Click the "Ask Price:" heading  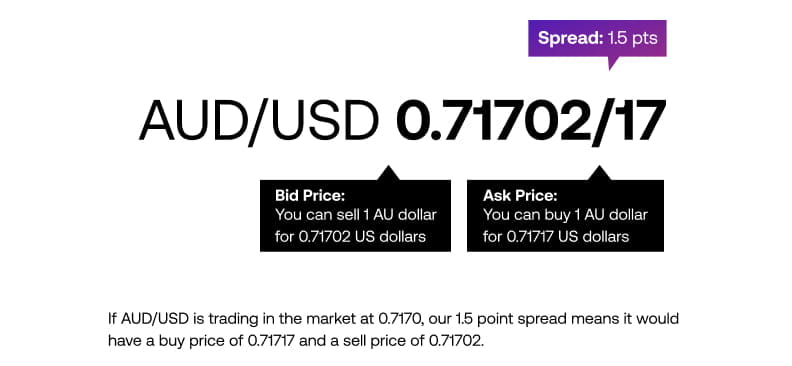point(520,195)
